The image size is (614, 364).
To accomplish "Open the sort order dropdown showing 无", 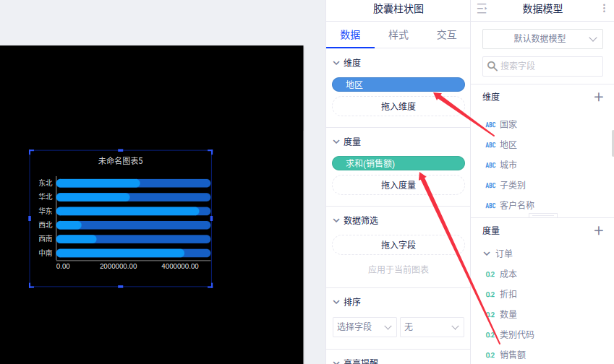I will [432, 327].
